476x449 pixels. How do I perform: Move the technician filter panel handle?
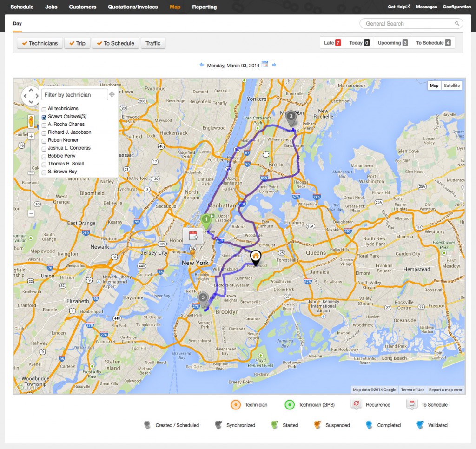point(112,94)
